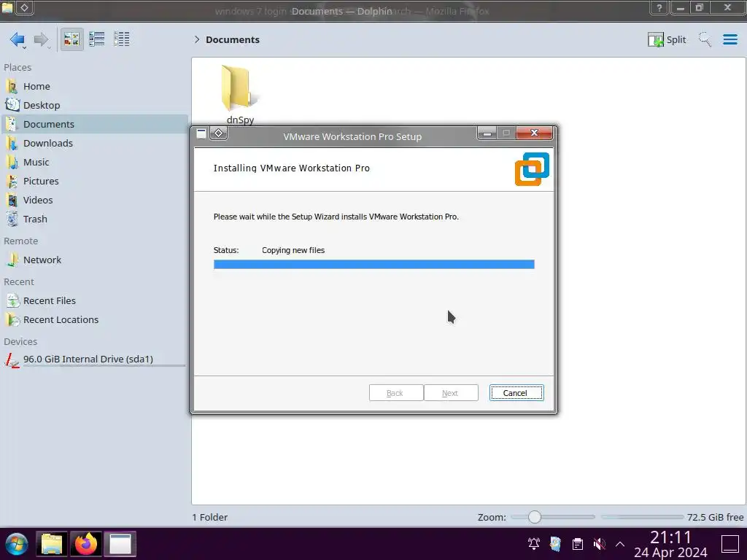Open Dolphin's hamburger menu
747x560 pixels.
[x=729, y=39]
